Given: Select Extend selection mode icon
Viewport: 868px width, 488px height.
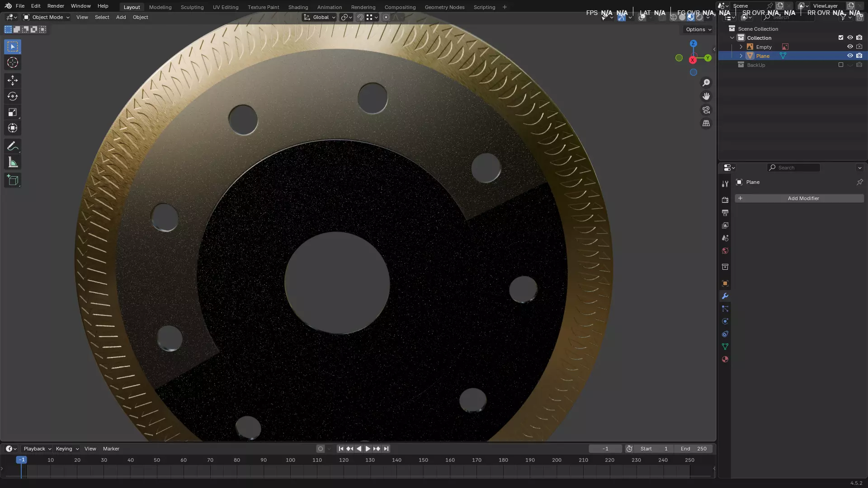Looking at the screenshot, I should tap(17, 29).
